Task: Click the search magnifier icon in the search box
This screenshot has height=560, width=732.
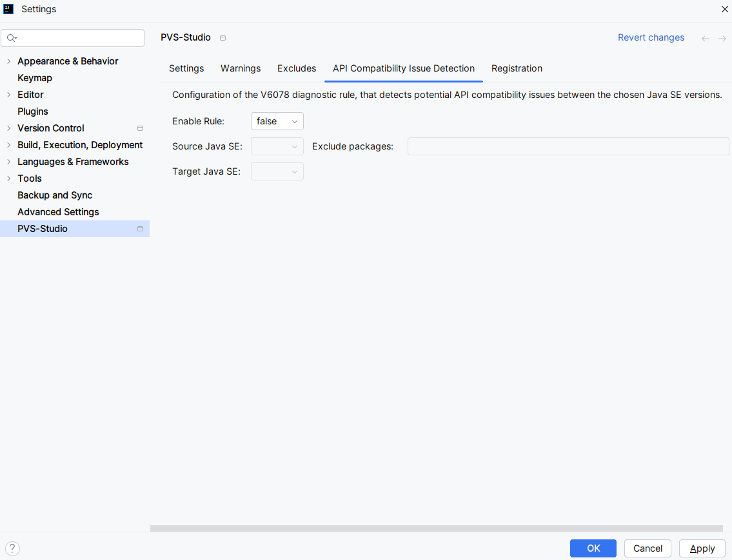Action: coord(12,38)
